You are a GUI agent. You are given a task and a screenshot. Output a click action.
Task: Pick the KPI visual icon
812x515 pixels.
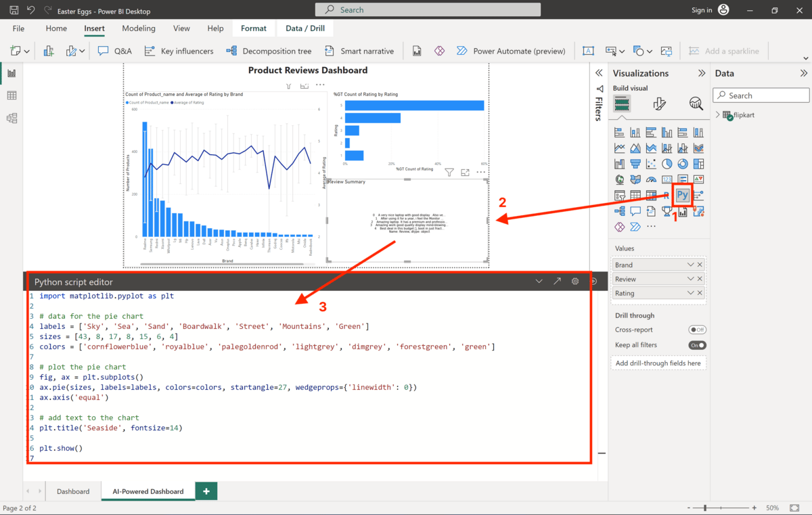coord(698,179)
